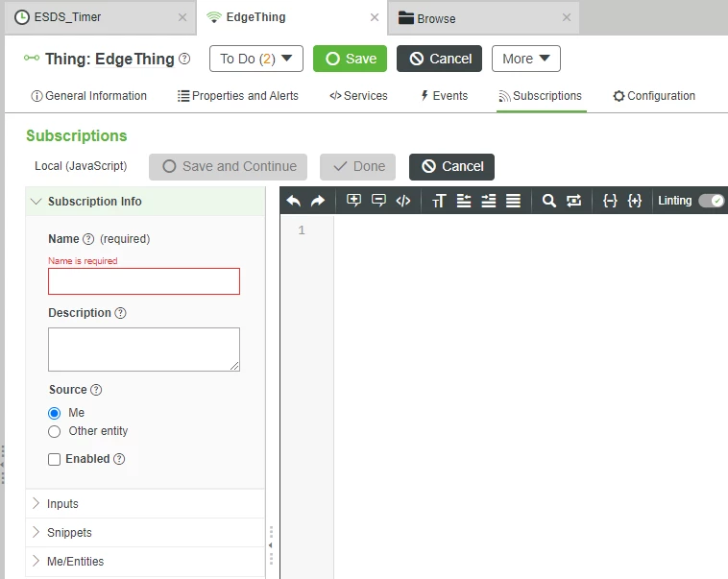Switch to the Browse tab

click(483, 17)
